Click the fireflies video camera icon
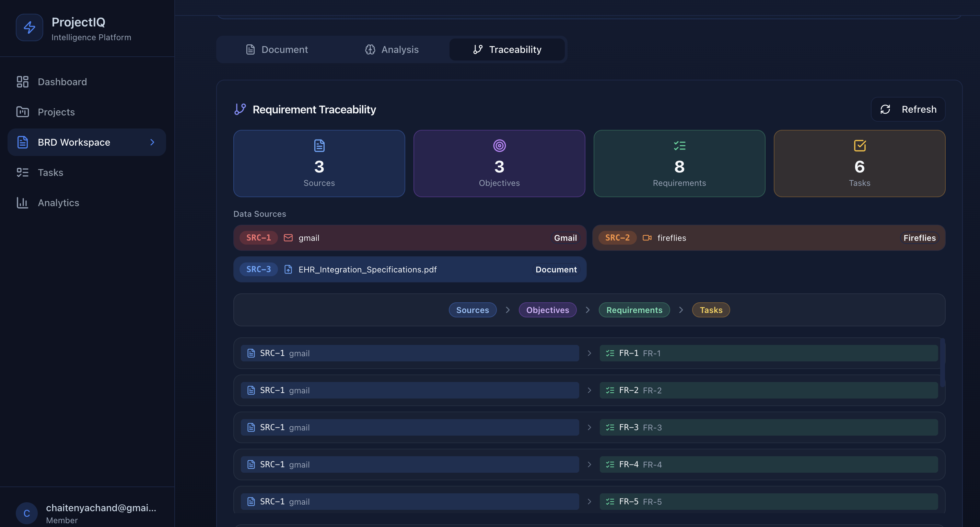The image size is (980, 527). pos(647,238)
